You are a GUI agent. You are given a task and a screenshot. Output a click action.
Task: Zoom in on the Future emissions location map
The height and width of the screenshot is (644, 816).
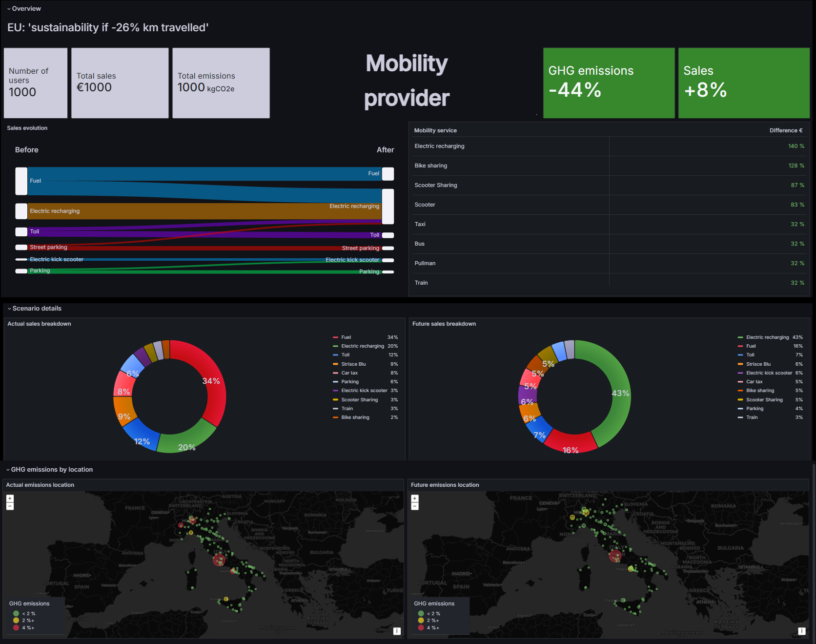tap(415, 499)
